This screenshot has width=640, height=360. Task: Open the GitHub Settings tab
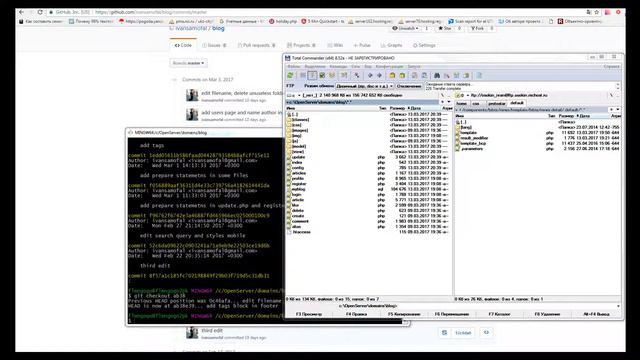click(424, 45)
